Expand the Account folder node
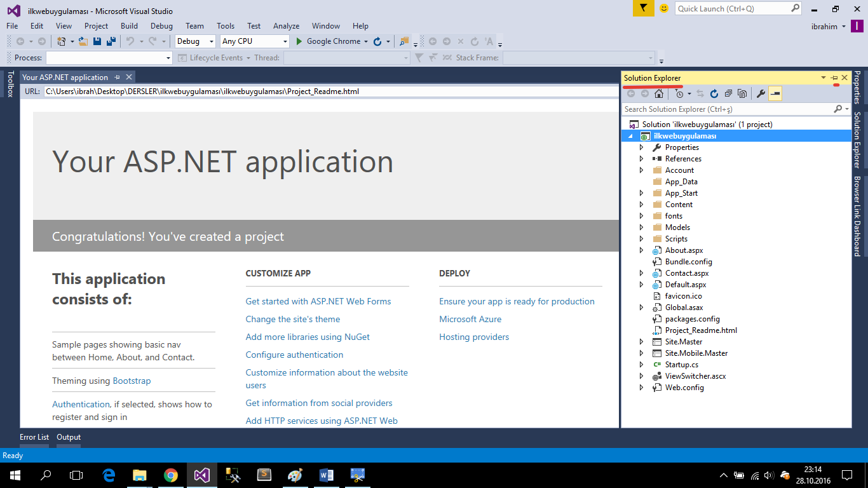This screenshot has width=868, height=488. (x=641, y=170)
